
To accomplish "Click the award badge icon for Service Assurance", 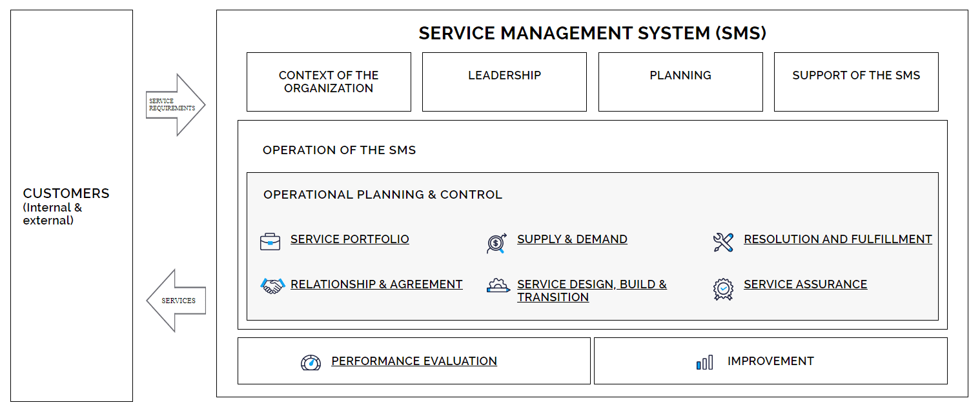I will pyautogui.click(x=723, y=288).
